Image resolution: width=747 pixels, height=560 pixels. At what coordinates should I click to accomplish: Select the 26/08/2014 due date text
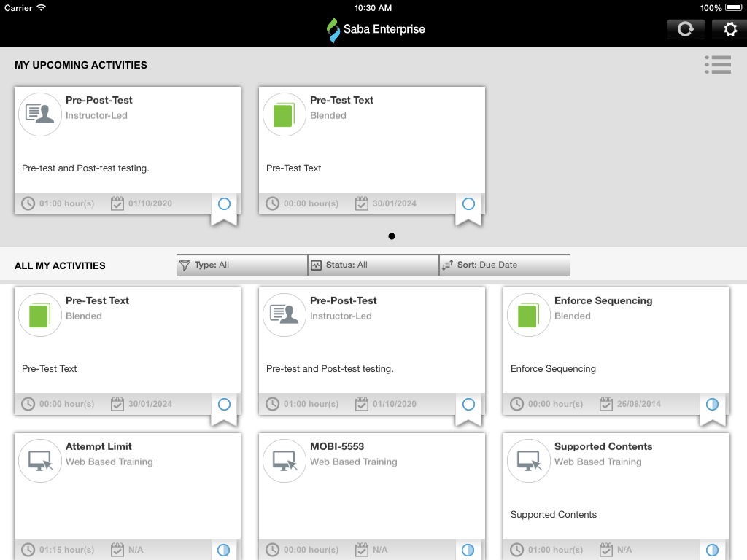point(639,404)
